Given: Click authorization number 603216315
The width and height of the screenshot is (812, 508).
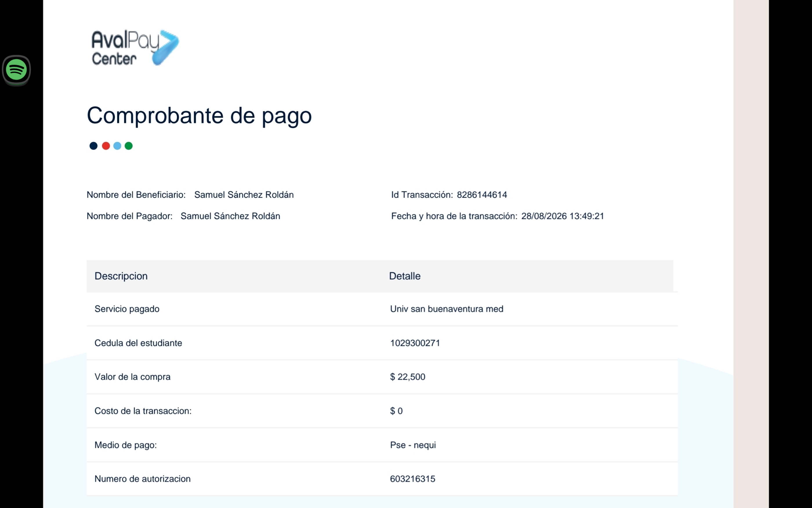Looking at the screenshot, I should pos(413,479).
